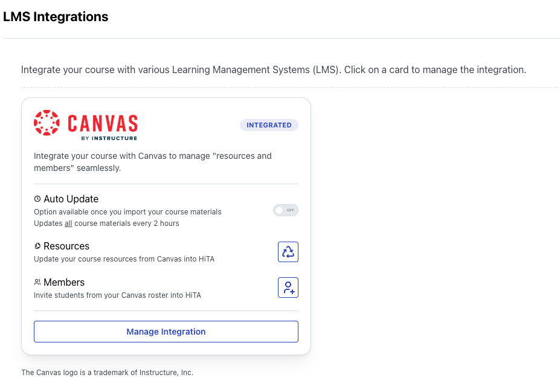This screenshot has width=560, height=392.
Task: Click the "Integrate your course with Canvas" description
Action: (153, 162)
